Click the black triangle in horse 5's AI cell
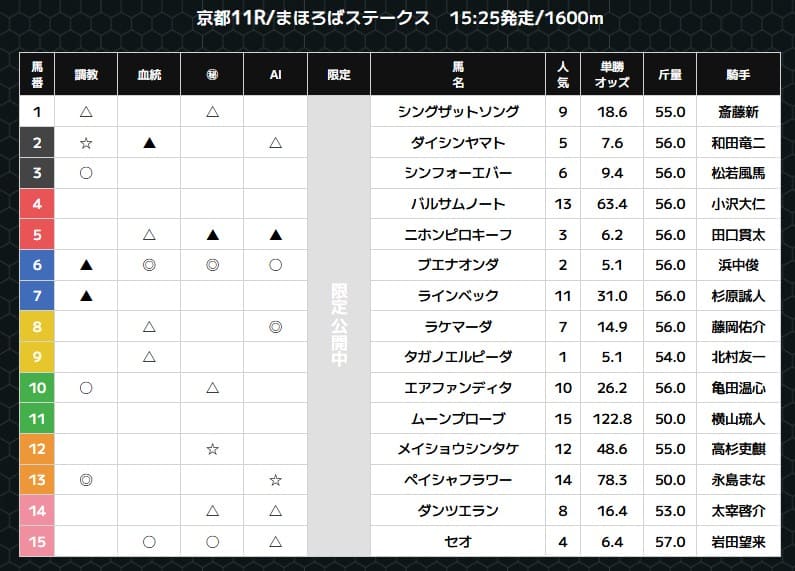This screenshot has width=795, height=571. (x=275, y=235)
